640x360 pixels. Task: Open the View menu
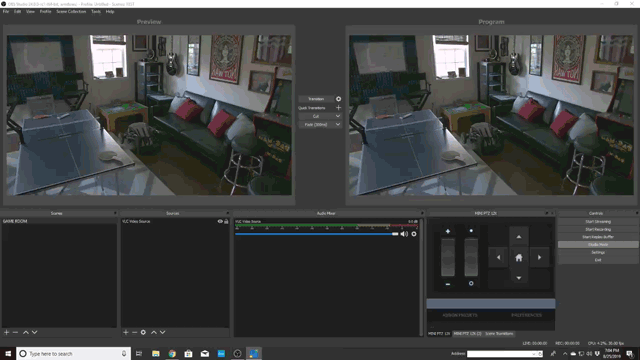30,11
